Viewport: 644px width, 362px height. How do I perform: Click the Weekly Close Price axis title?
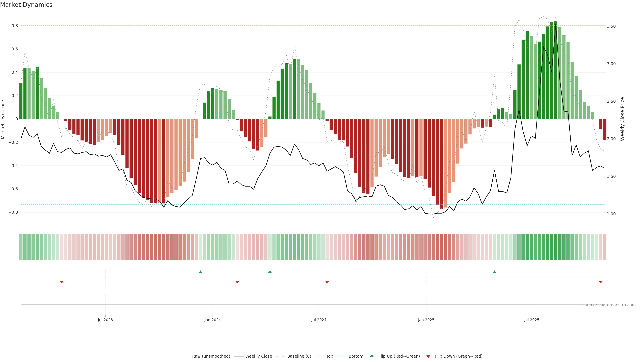tap(622, 119)
